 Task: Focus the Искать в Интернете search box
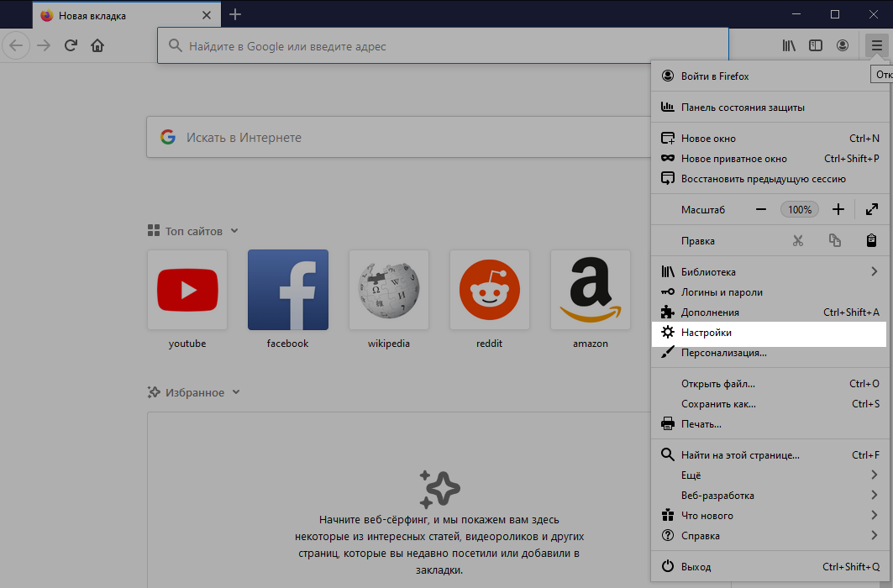pos(399,137)
